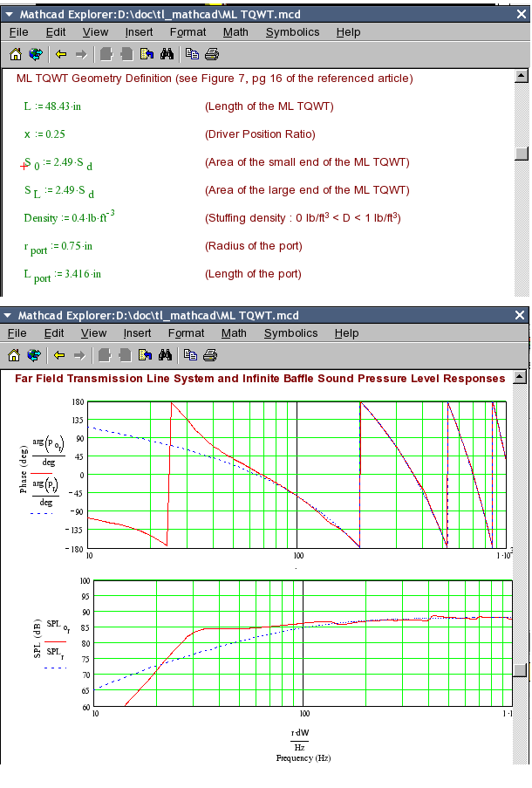Viewport: 532px width, 788px height.
Task: Click scrollbar thumb in top window
Action: pyautogui.click(x=522, y=154)
